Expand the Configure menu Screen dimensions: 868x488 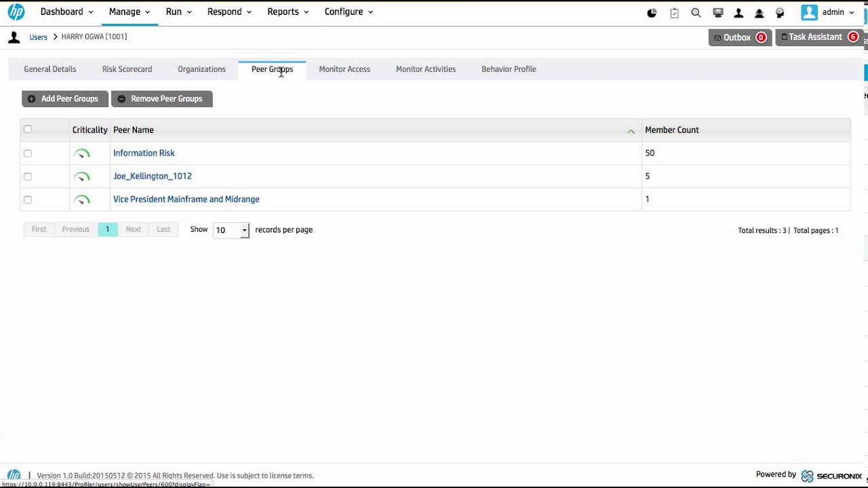(349, 12)
